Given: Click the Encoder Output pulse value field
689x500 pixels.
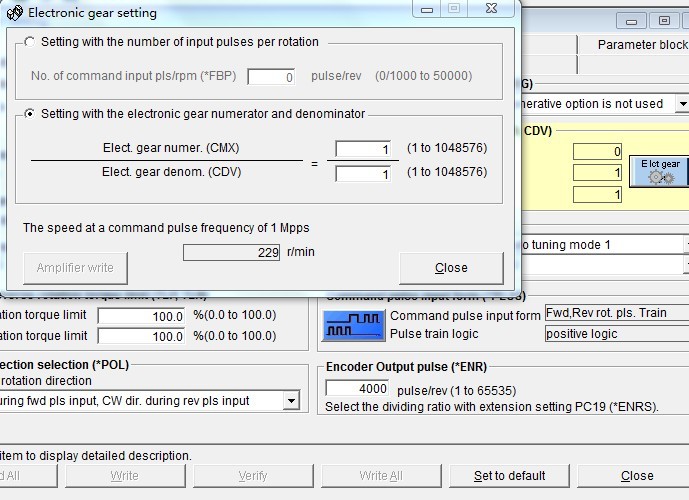Looking at the screenshot, I should [x=357, y=389].
